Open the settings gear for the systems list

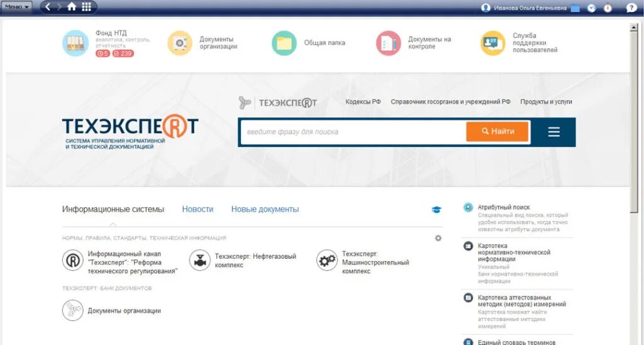438,238
